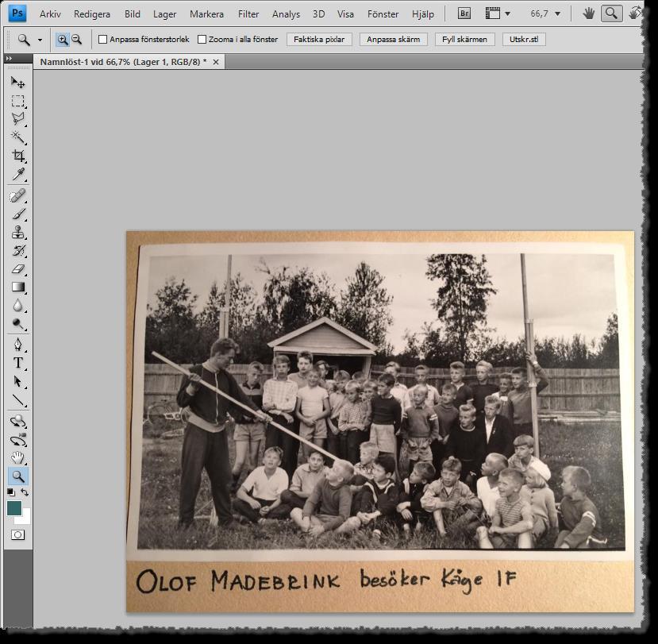658x644 pixels.
Task: Select the 3D Rotate tool
Action: tap(17, 421)
